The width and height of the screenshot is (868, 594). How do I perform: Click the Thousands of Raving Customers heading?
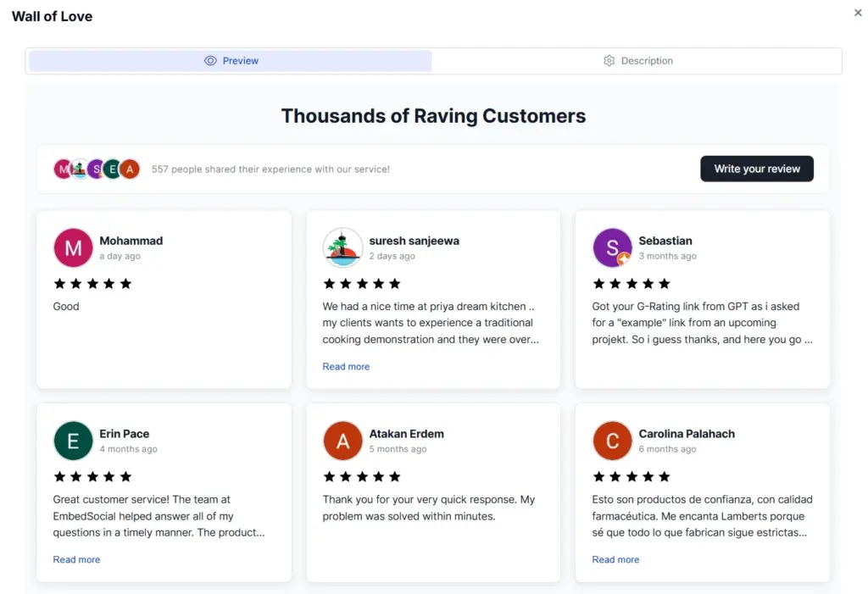[433, 116]
